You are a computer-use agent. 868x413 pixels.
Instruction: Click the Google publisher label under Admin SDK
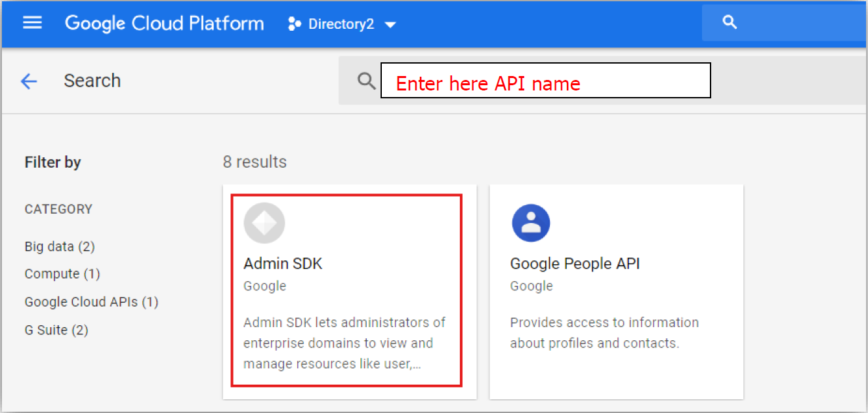265,286
